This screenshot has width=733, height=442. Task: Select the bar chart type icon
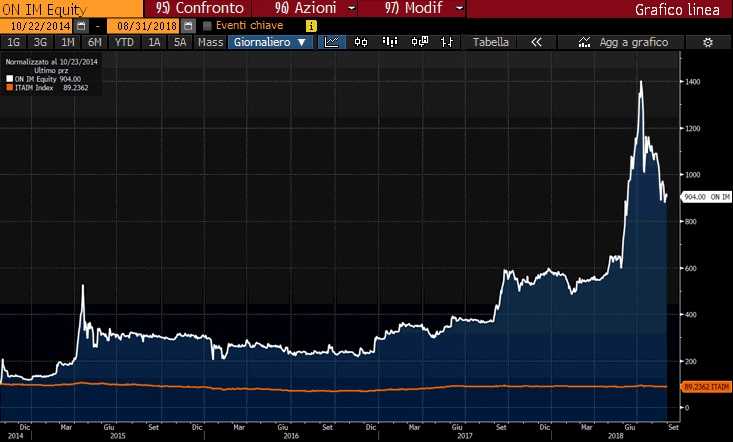(x=390, y=42)
